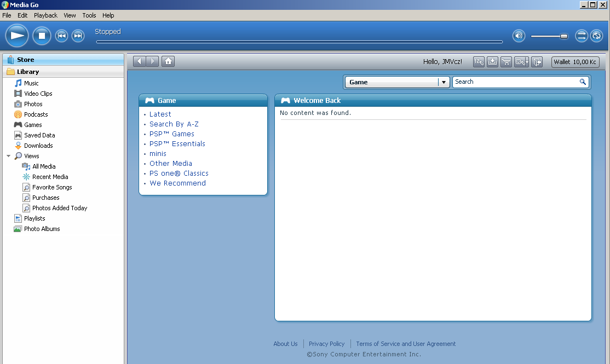
Task: Skip to the previous track
Action: [61, 36]
